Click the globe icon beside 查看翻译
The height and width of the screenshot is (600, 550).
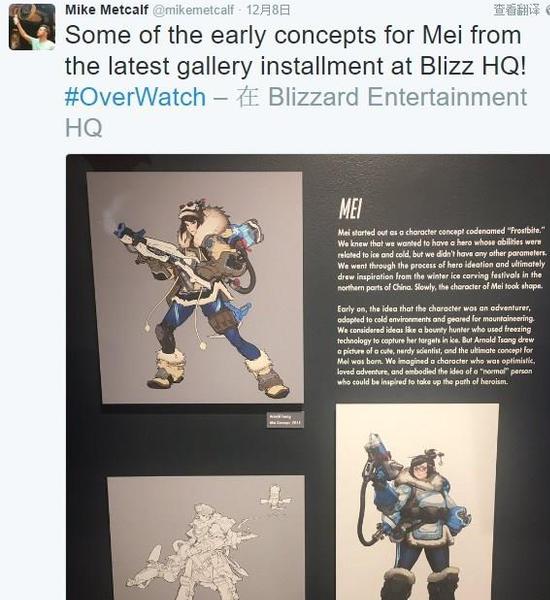[548, 10]
